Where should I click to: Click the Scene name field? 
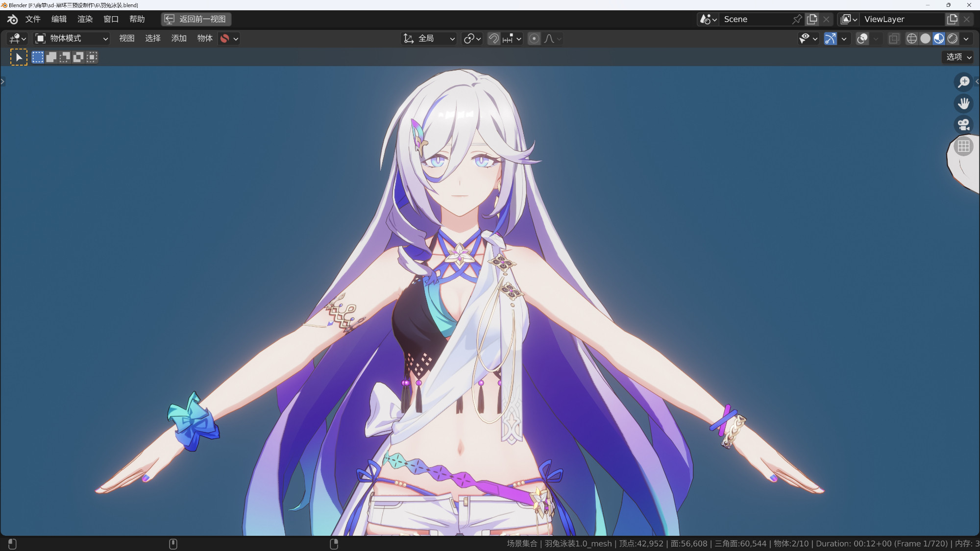point(755,19)
